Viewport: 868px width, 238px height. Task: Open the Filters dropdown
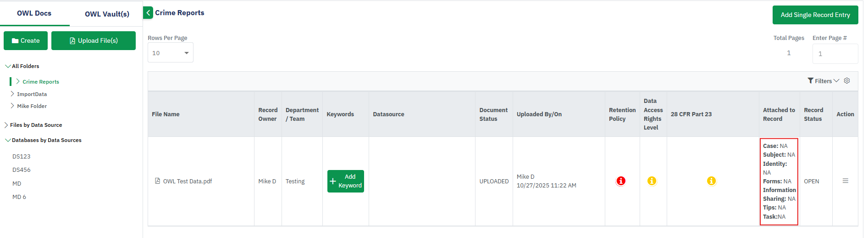823,81
